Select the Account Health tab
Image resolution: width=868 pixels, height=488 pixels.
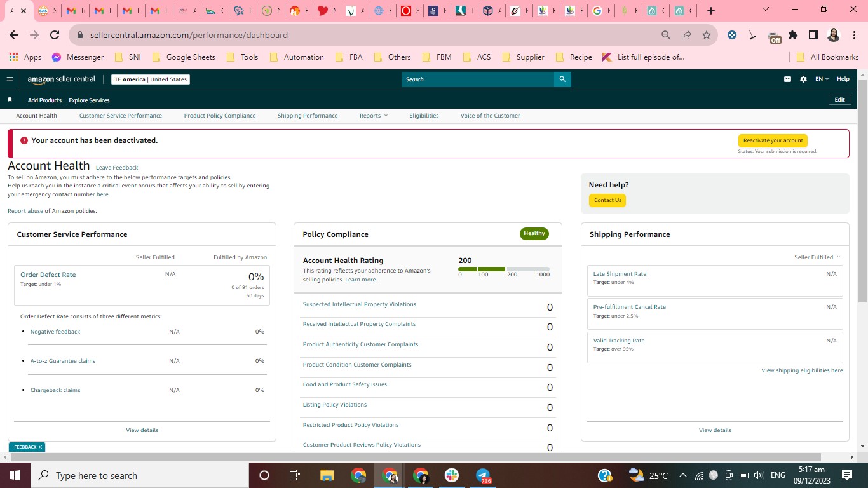click(36, 116)
